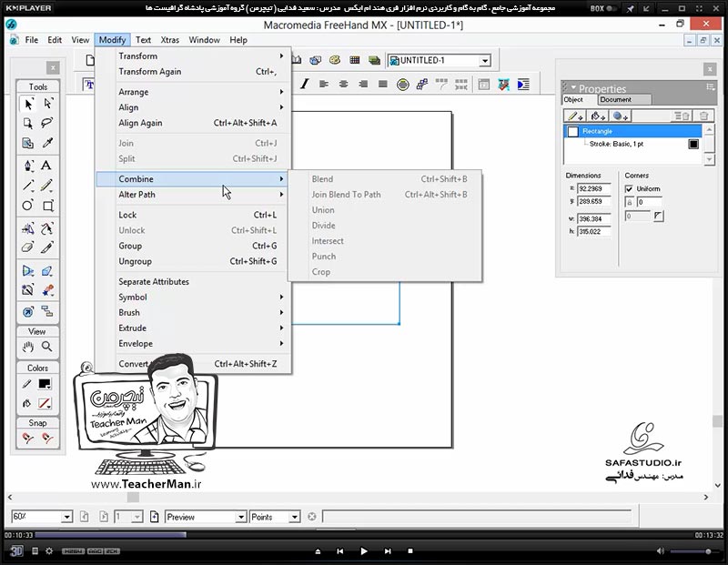Select the Rectangle row in Properties list

click(x=632, y=131)
